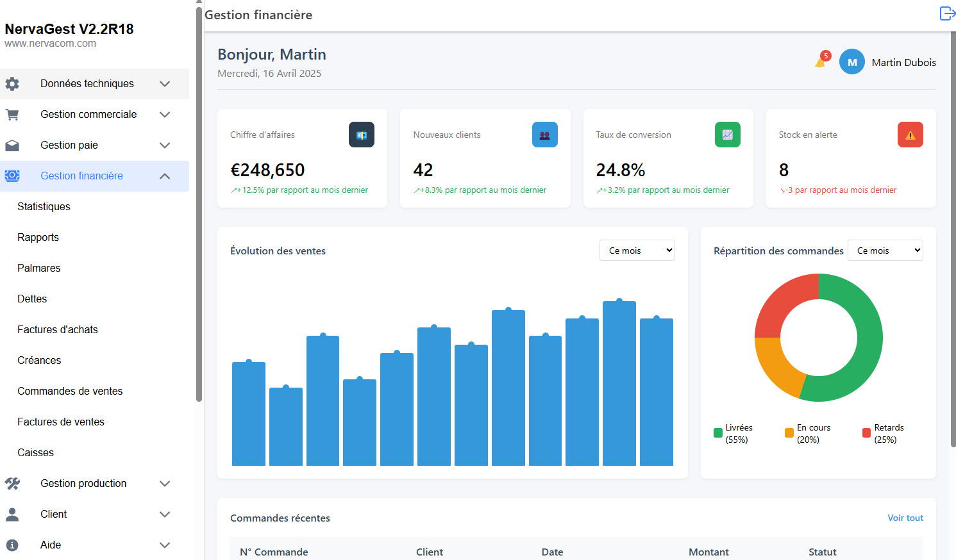
Task: Click the Gestion production wrench icon
Action: tap(13, 483)
